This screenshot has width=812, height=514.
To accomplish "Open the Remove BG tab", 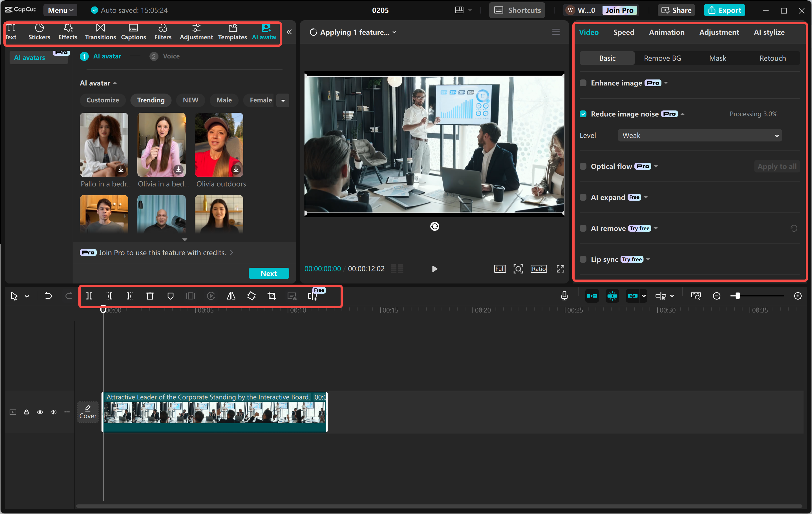I will (x=662, y=58).
